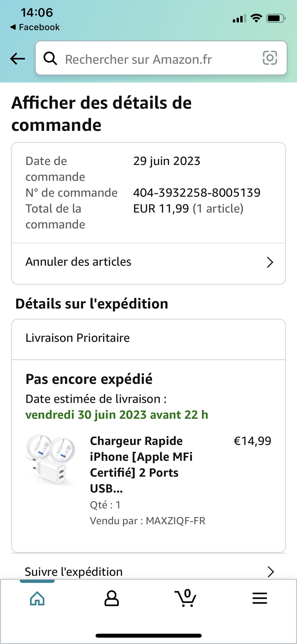297x644 pixels.
Task: Open the shopping cart icon
Action: click(186, 598)
